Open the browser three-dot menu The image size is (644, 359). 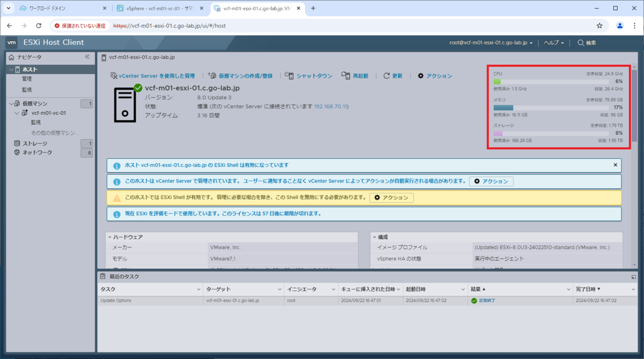click(x=634, y=25)
